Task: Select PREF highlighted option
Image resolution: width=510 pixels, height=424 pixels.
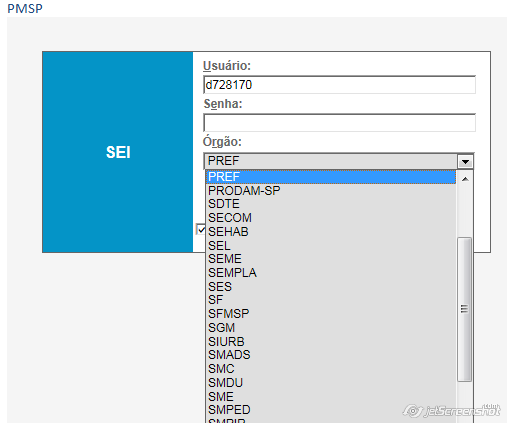Action: click(x=331, y=177)
